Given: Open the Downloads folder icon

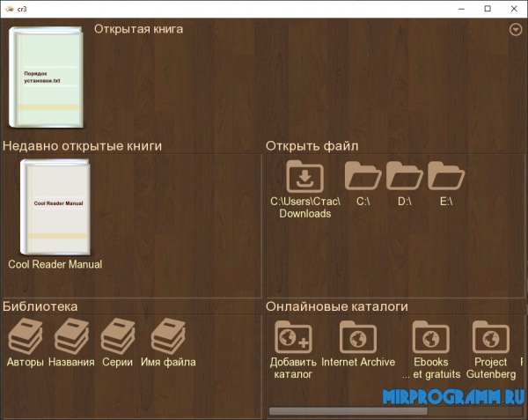Looking at the screenshot, I should pos(305,177).
